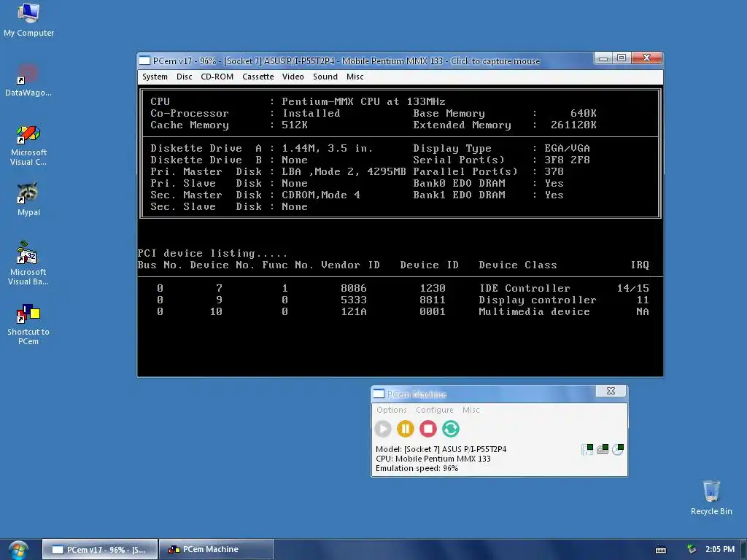
Task: Switch to PCem Machine taskbar button
Action: tap(216, 549)
